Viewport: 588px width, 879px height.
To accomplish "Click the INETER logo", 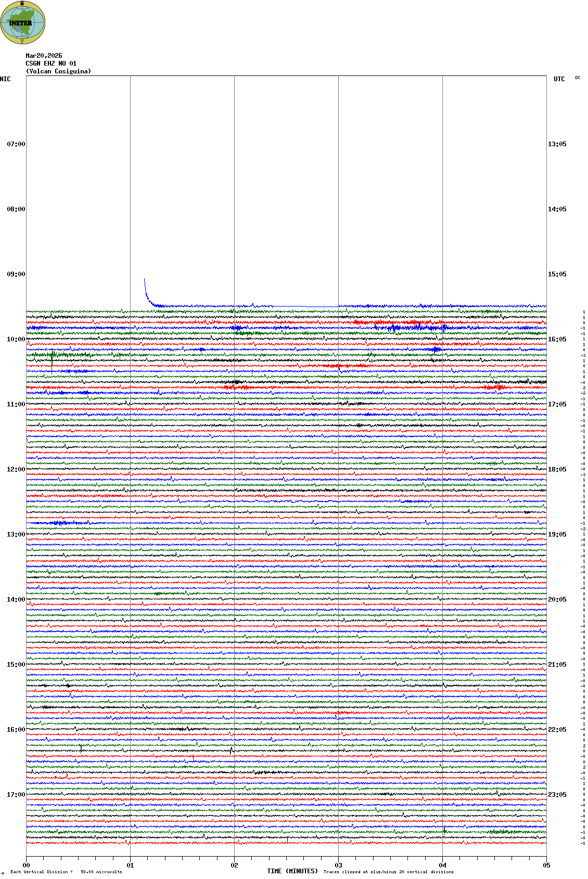I will click(x=23, y=22).
